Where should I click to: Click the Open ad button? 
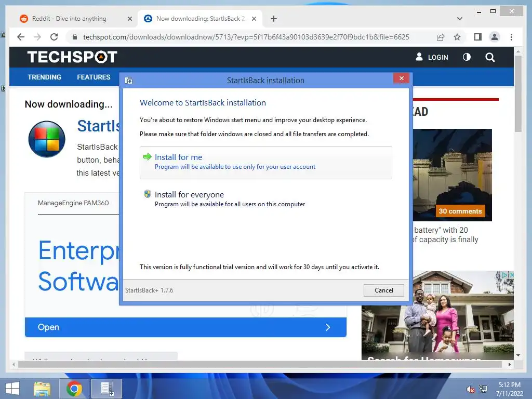coord(185,327)
